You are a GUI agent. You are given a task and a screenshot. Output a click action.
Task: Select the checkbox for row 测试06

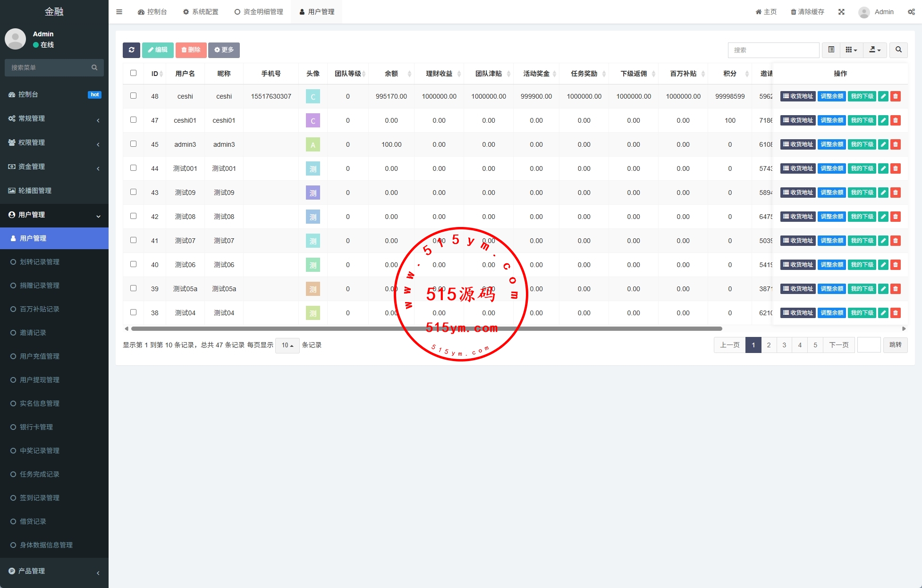(133, 264)
